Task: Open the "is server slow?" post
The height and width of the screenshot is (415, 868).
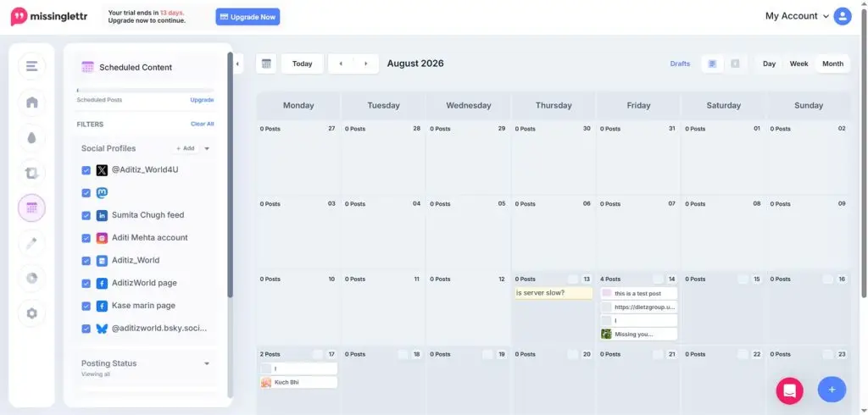Action: click(x=553, y=293)
